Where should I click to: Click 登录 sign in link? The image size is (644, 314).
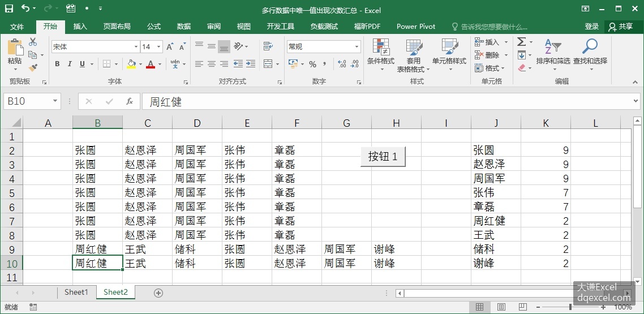pos(592,27)
